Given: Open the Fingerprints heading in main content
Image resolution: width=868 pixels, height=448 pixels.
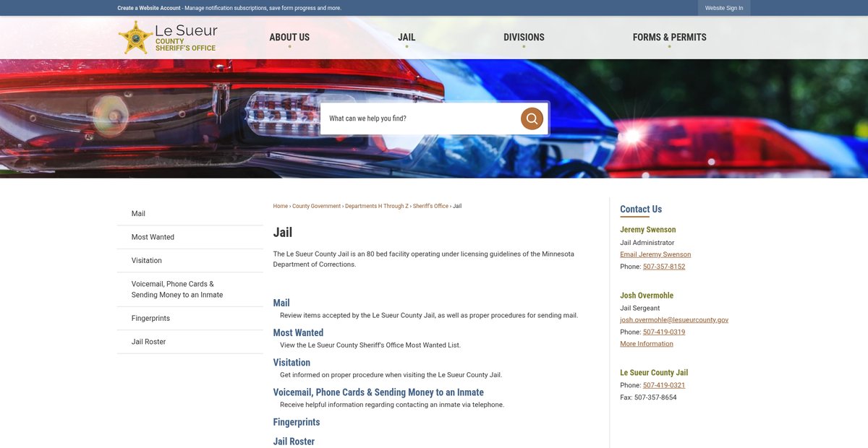Looking at the screenshot, I should click(296, 422).
